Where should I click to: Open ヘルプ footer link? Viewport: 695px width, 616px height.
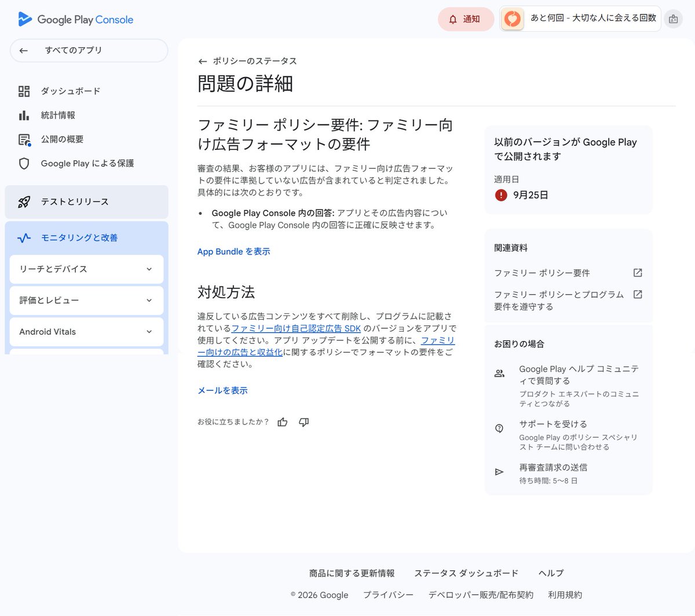click(x=551, y=573)
